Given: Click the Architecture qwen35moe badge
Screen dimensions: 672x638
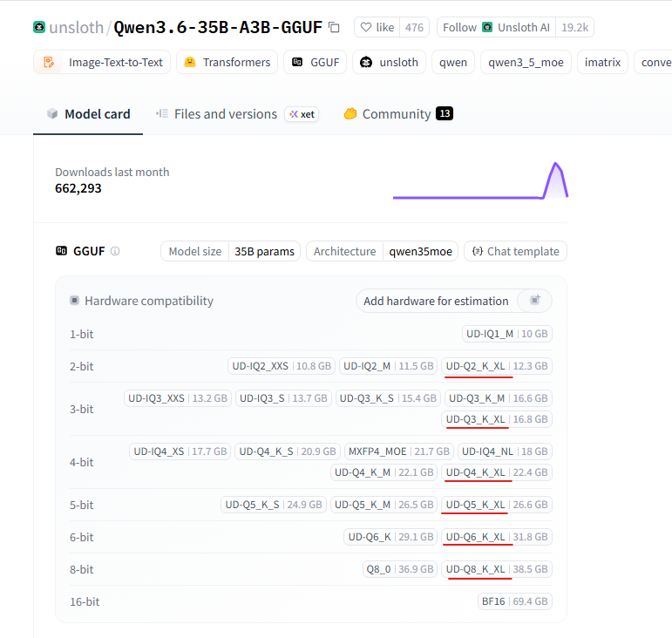Looking at the screenshot, I should (x=383, y=251).
